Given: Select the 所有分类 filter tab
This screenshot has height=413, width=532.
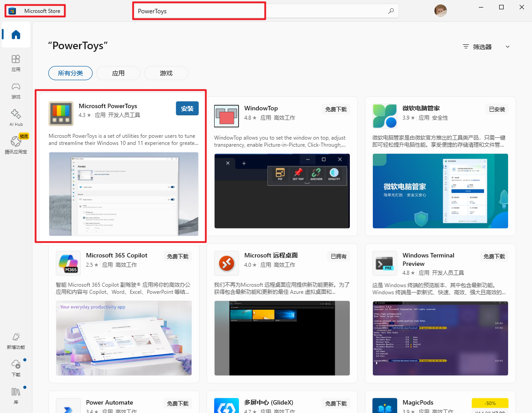Looking at the screenshot, I should 70,73.
